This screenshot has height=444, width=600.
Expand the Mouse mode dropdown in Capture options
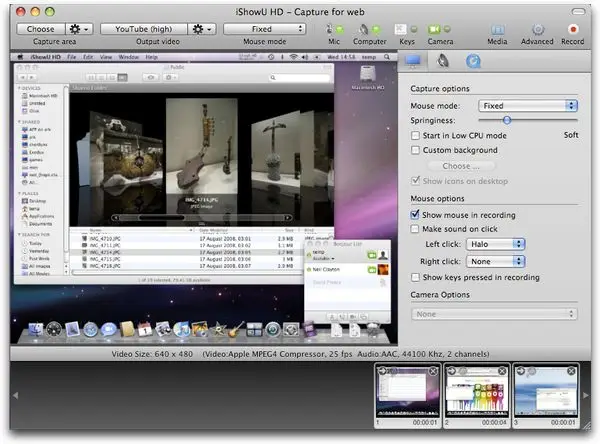[527, 104]
